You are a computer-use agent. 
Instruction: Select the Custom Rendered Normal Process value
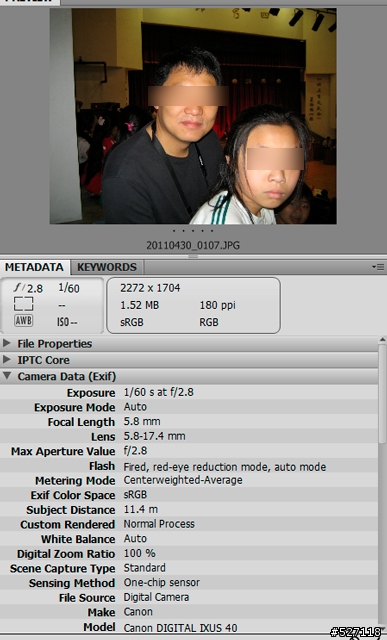click(159, 524)
